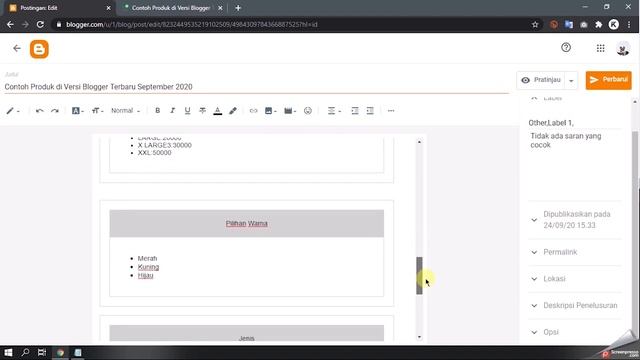Expand the Permalink section
640x360 pixels.
click(x=575, y=252)
